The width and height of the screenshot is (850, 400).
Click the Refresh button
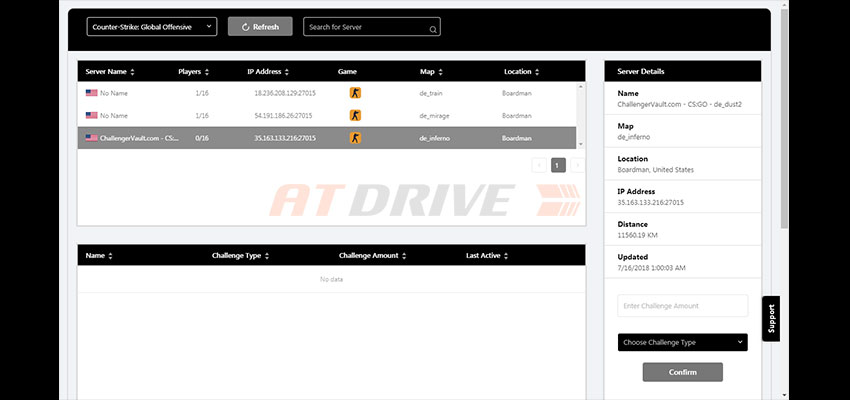[260, 27]
